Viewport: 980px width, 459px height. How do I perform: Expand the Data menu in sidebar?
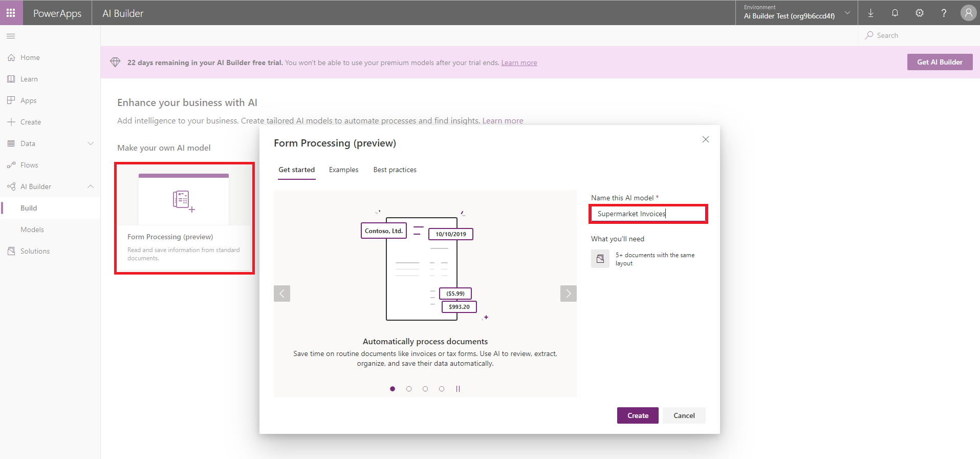pos(91,143)
